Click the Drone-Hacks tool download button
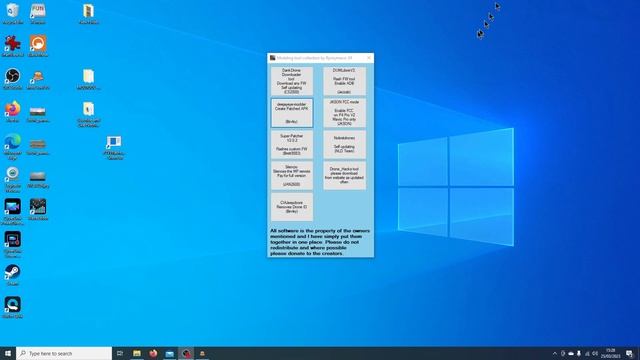Screen dimensions: 640x360 click(x=344, y=176)
